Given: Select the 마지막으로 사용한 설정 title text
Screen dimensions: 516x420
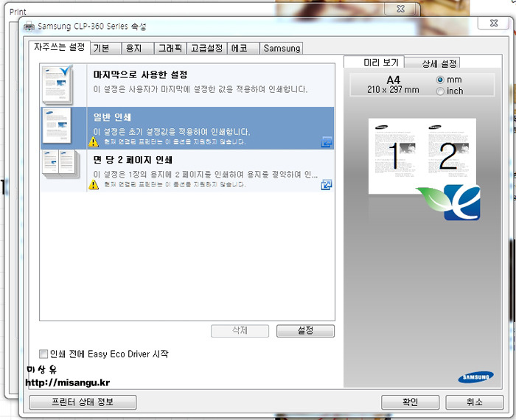Looking at the screenshot, I should click(141, 74).
